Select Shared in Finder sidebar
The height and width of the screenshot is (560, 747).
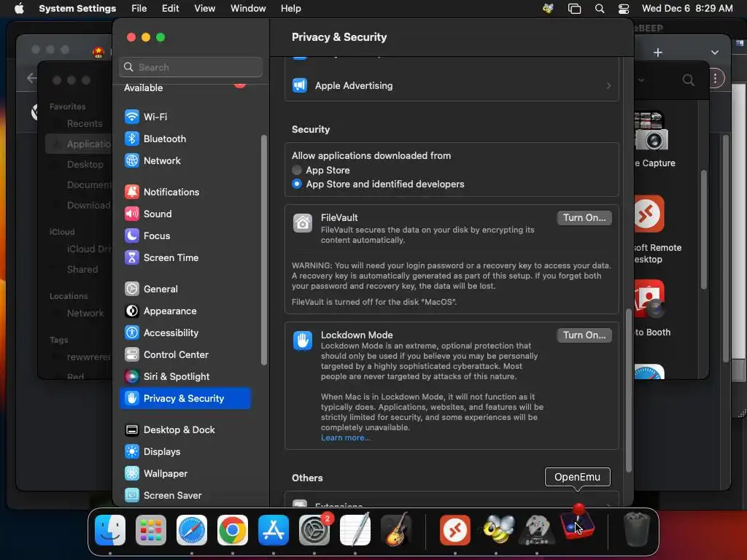coord(82,270)
